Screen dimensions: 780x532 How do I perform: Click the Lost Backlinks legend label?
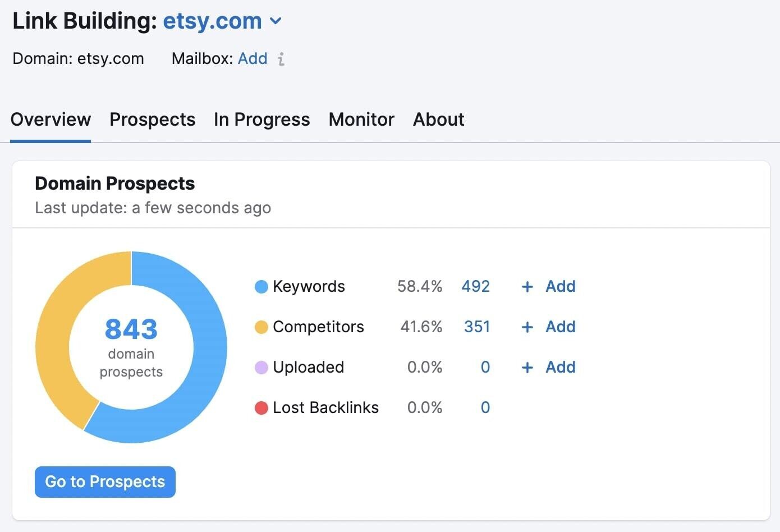coord(325,407)
